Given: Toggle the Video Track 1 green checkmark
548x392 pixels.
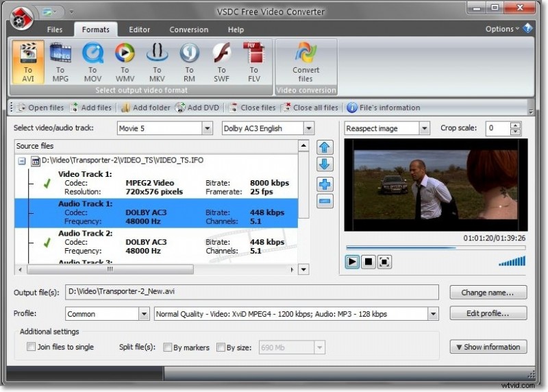Looking at the screenshot, I should 47,183.
